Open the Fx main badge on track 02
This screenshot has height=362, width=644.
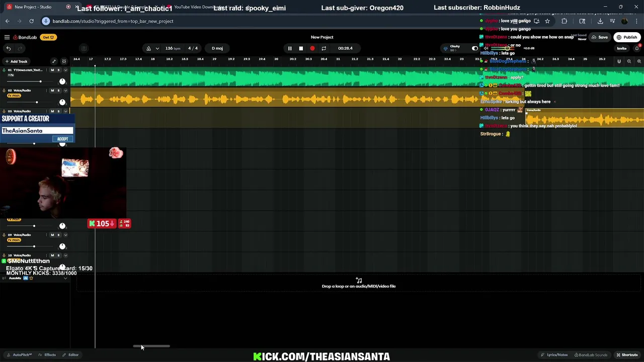tap(14, 96)
